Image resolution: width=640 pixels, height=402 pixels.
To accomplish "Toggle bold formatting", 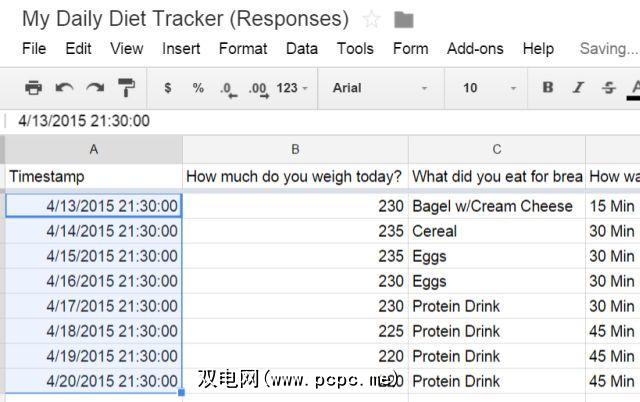I will 548,88.
